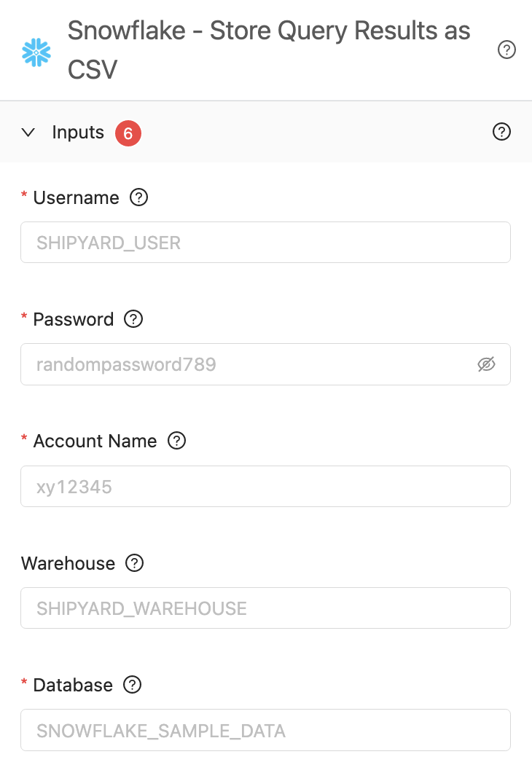Toggle password visibility eye icon

point(486,364)
